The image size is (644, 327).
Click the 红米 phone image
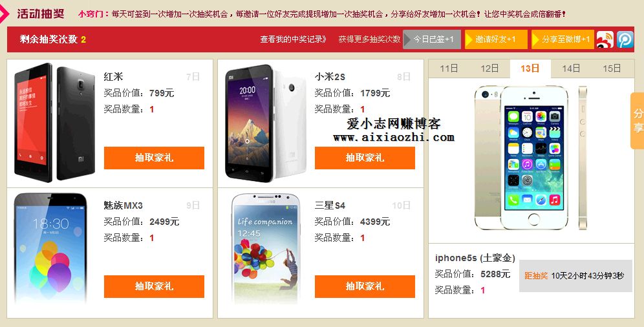point(54,122)
